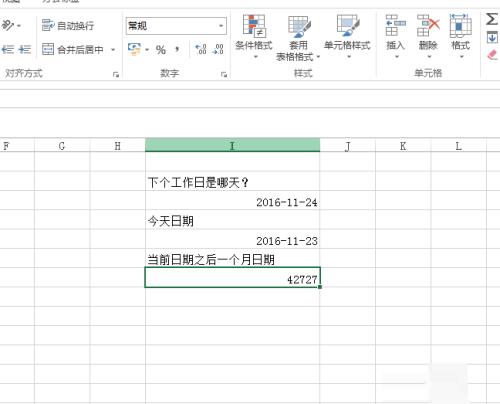Open alignment settings dialog launcher
500x404 pixels.
pyautogui.click(x=116, y=75)
